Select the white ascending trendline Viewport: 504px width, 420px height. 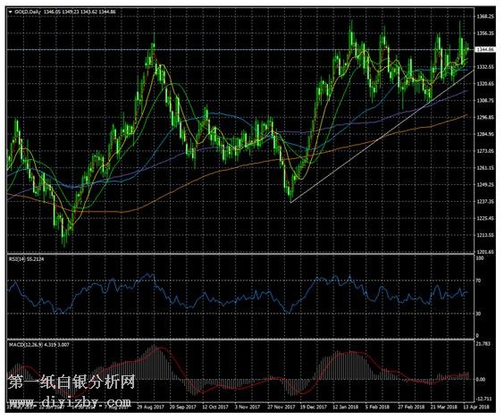382,136
